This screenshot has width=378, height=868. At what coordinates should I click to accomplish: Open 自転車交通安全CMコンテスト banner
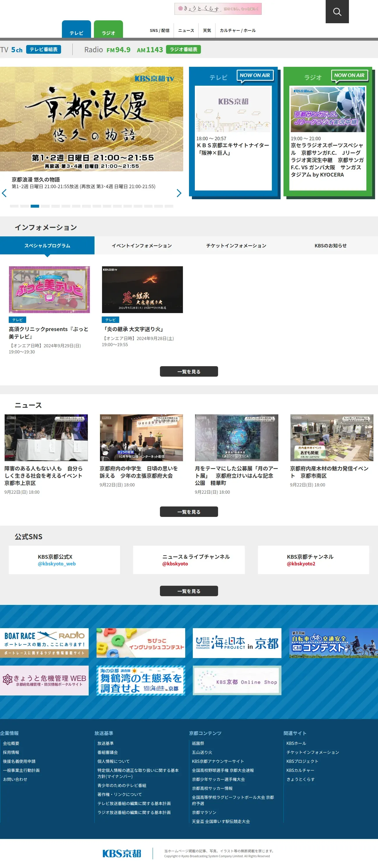334,643
